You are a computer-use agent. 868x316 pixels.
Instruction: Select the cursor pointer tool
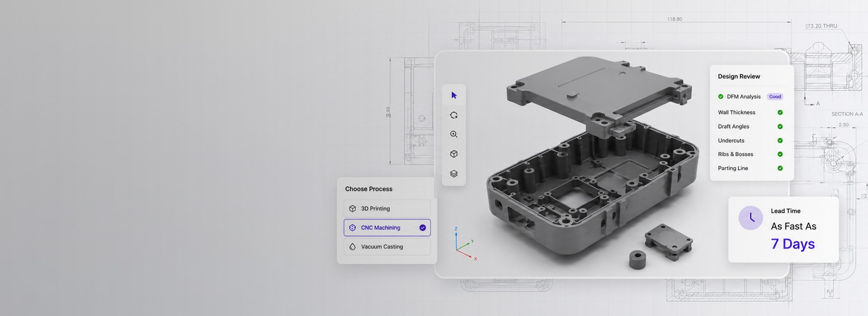[x=454, y=95]
